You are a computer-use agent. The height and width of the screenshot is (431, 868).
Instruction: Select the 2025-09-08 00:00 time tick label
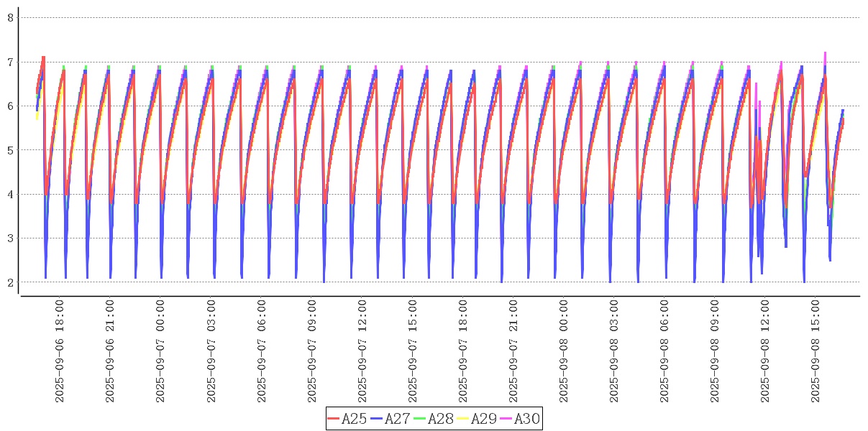click(x=563, y=351)
